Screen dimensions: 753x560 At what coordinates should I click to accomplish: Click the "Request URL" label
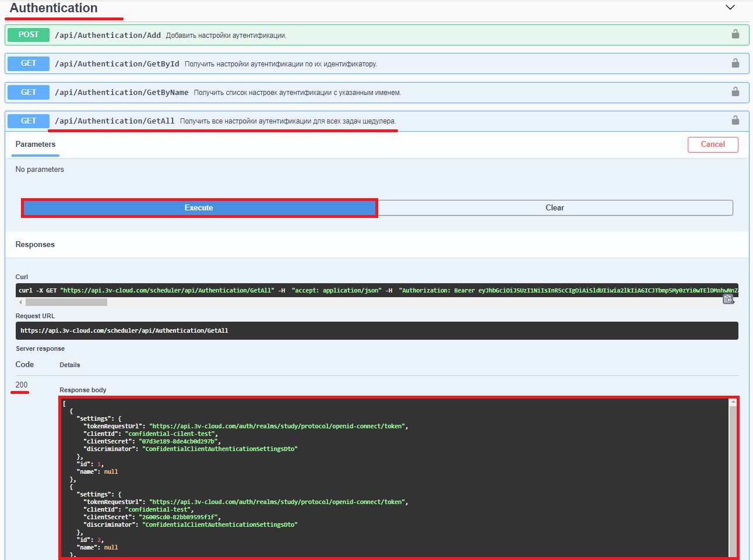[35, 316]
